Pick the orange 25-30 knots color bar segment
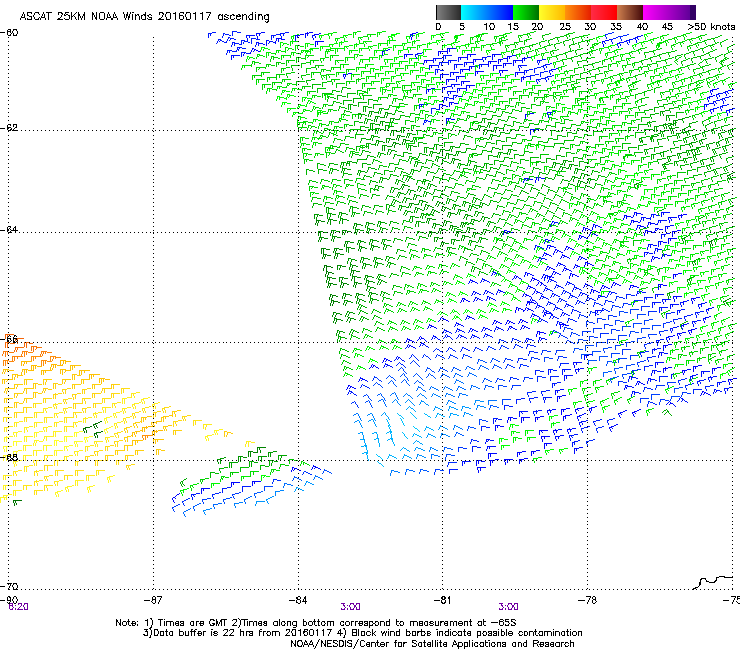The image size is (740, 650). (578, 12)
